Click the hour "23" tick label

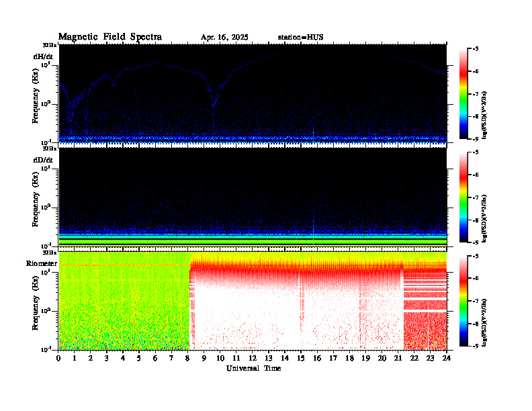(430, 359)
